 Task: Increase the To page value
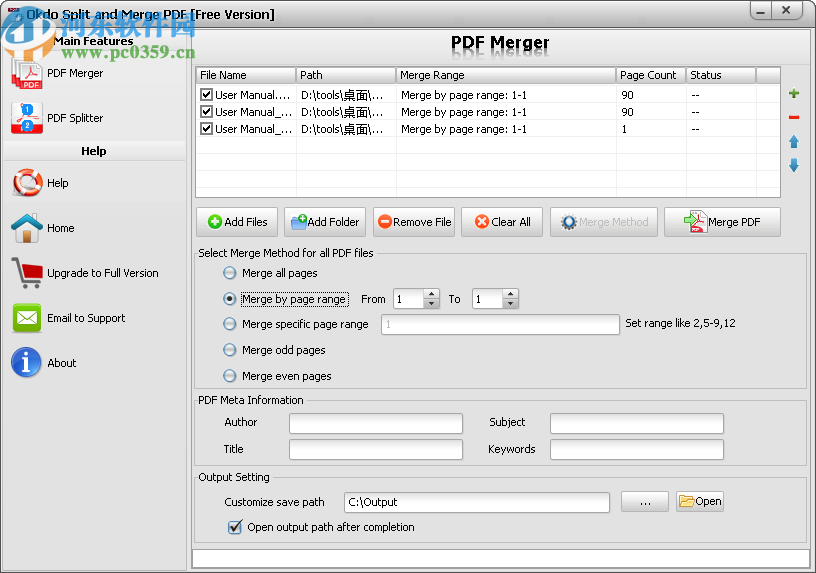[x=511, y=294]
